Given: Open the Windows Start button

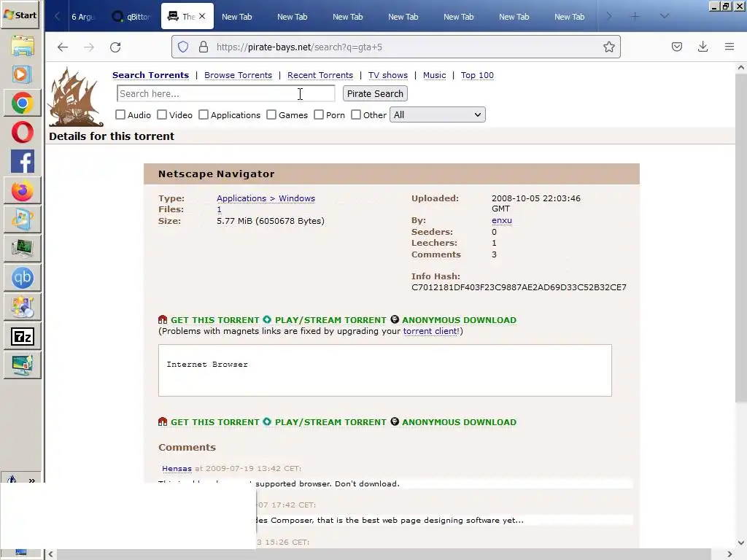Looking at the screenshot, I should [20, 15].
